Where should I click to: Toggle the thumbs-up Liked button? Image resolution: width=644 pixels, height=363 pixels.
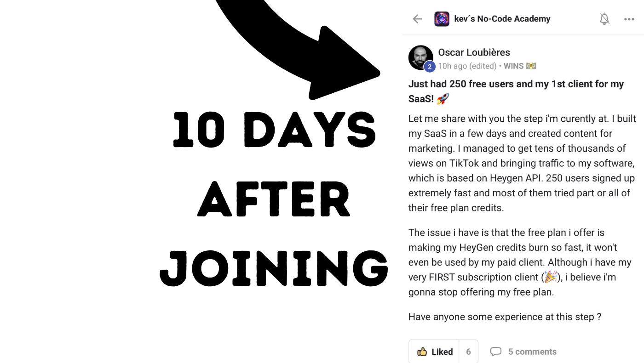click(434, 352)
